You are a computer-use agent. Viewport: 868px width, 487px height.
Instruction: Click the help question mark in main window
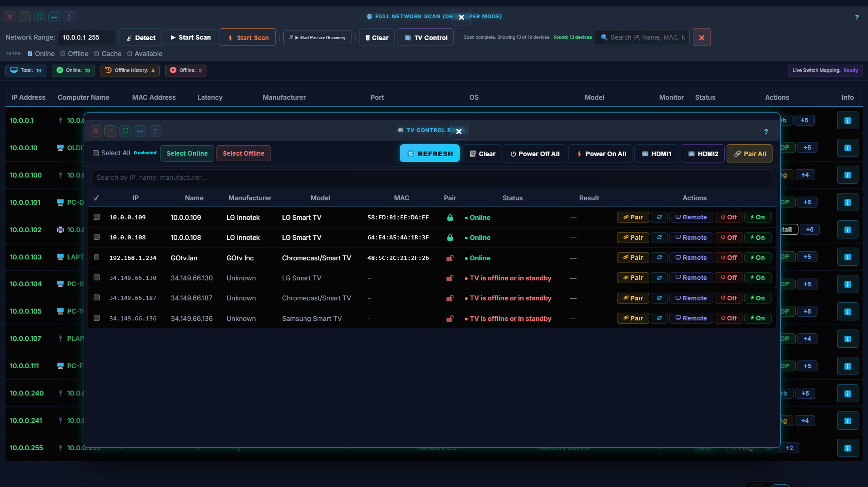tap(857, 17)
